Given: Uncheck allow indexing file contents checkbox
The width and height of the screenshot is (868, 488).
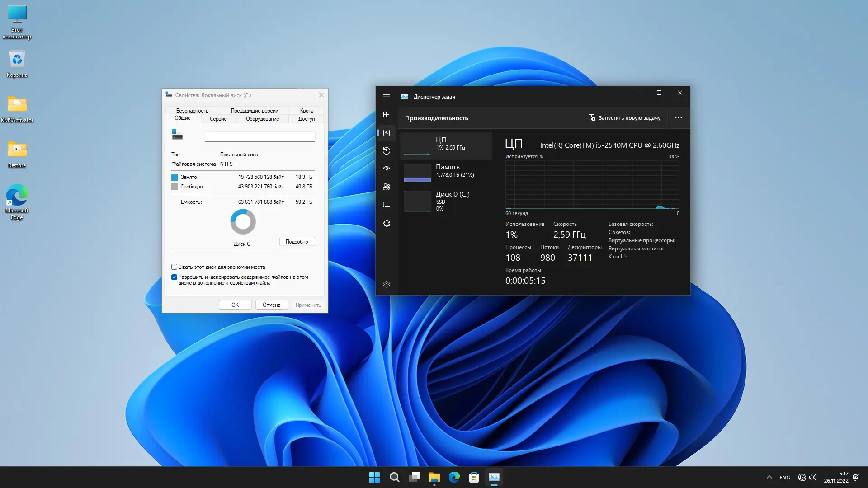Looking at the screenshot, I should (x=174, y=277).
